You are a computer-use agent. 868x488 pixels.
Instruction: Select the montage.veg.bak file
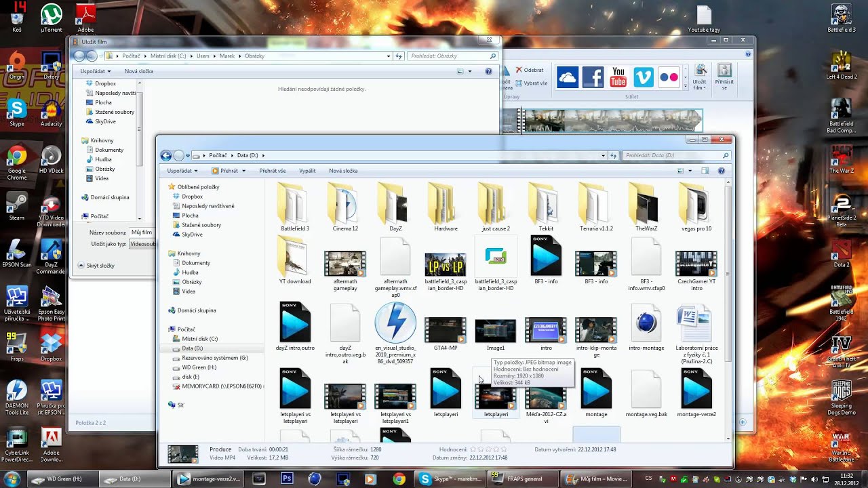(x=646, y=393)
